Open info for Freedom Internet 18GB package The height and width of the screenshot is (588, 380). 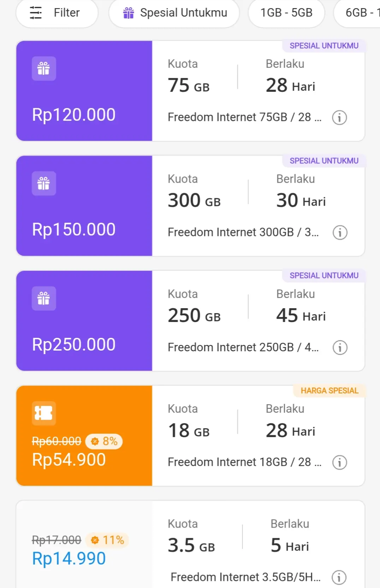pos(339,462)
